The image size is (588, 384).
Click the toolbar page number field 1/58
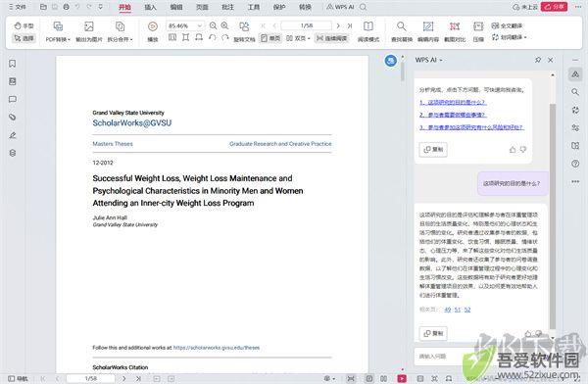307,25
